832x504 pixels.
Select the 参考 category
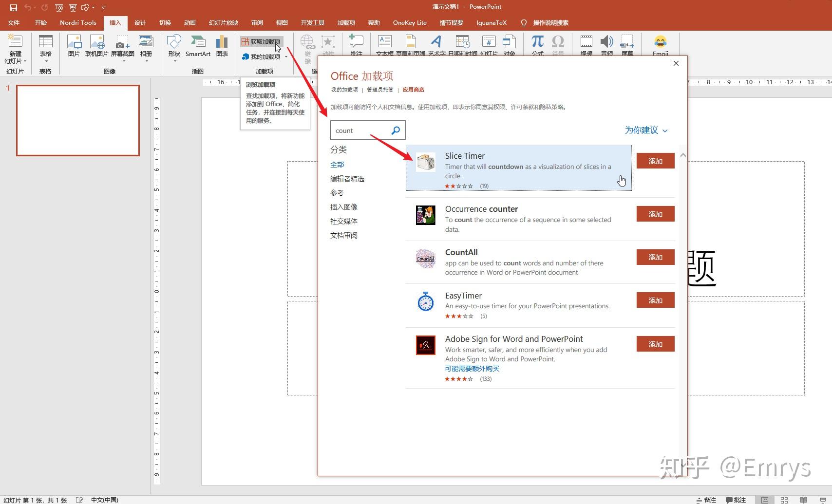337,193
